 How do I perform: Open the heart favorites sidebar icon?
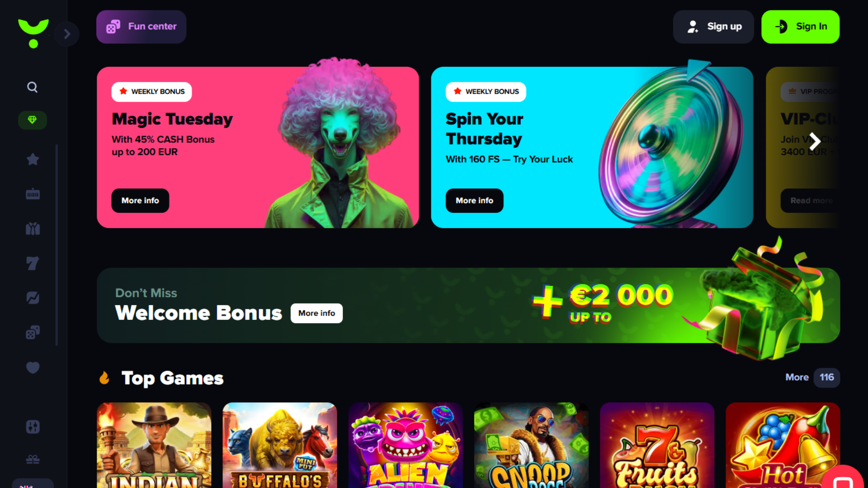33,367
